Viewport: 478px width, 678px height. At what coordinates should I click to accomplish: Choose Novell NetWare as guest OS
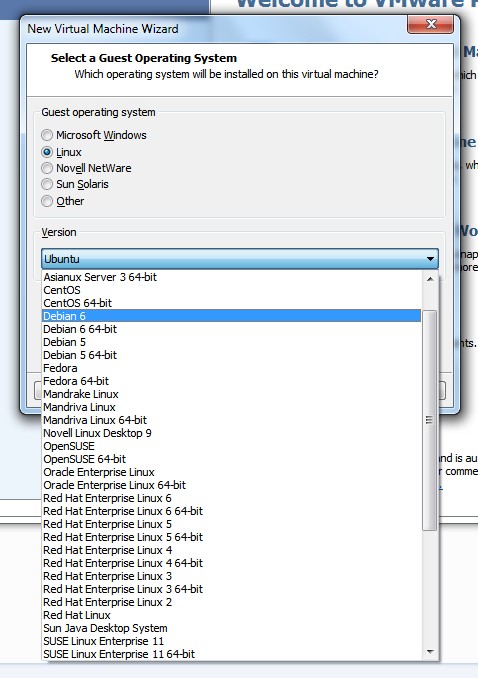(47, 168)
